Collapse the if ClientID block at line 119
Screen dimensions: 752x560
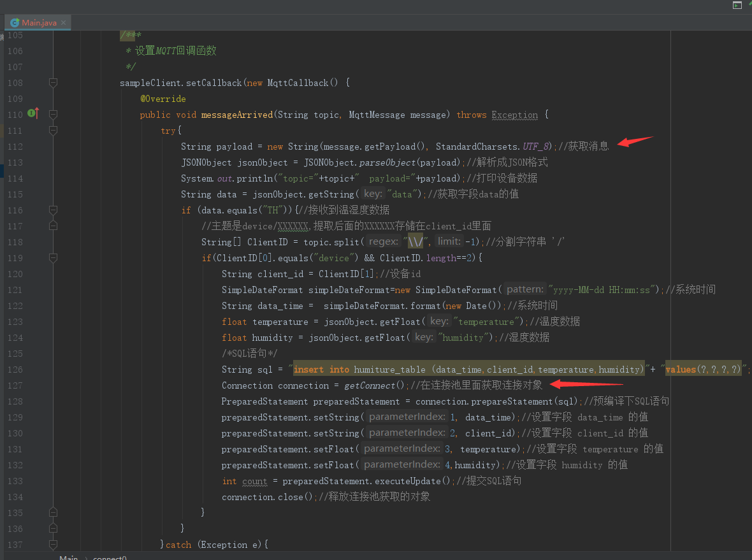coord(54,257)
